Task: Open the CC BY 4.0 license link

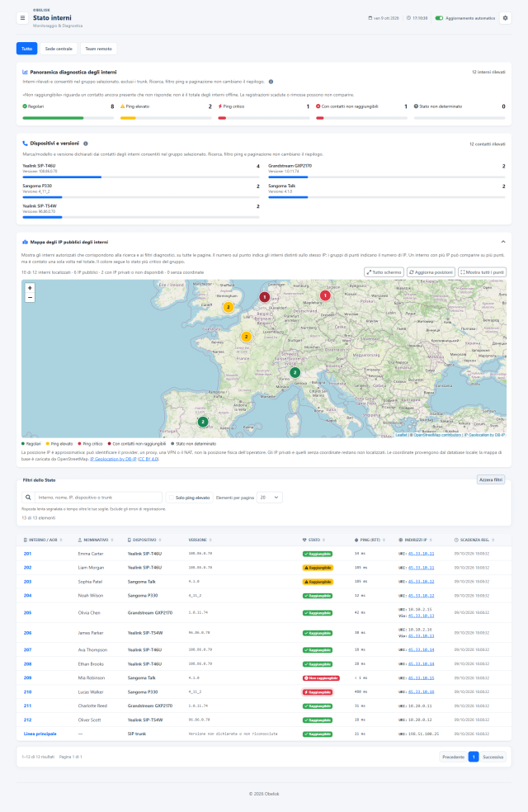Action: point(148,459)
